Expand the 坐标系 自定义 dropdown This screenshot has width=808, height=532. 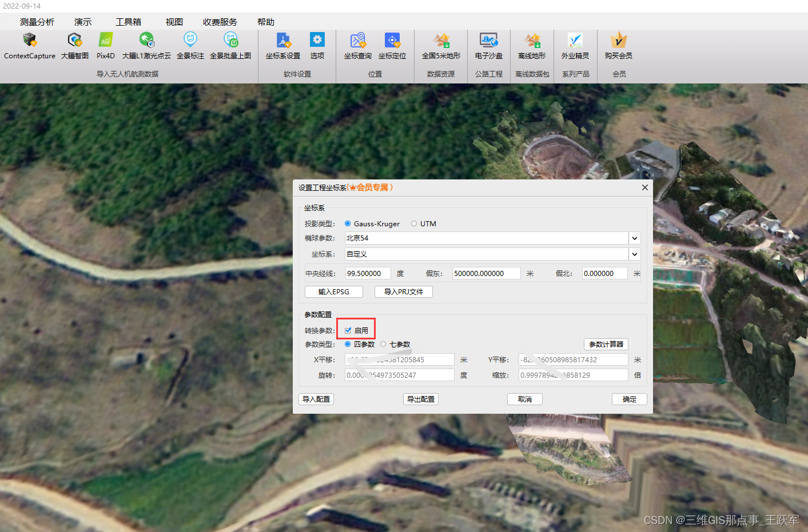point(634,254)
